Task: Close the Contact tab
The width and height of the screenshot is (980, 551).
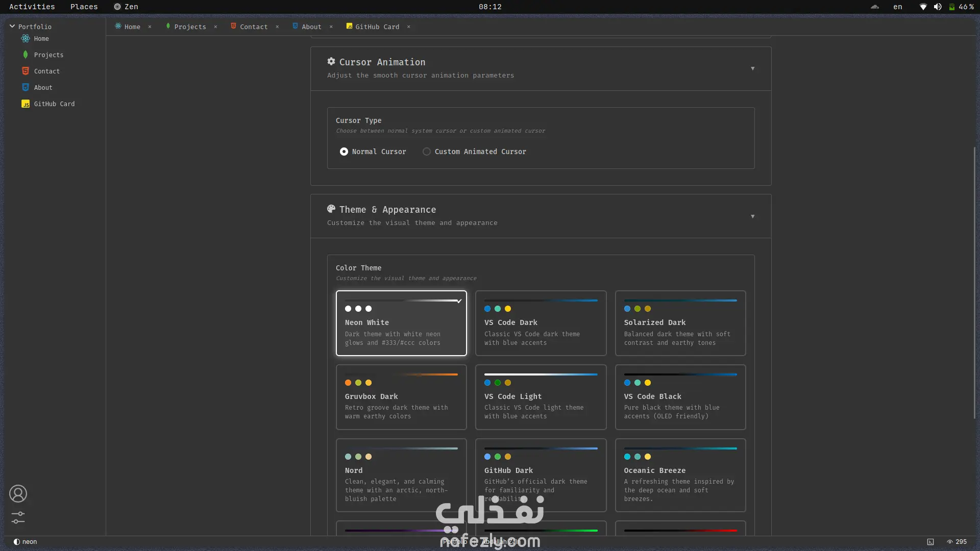Action: point(277,27)
